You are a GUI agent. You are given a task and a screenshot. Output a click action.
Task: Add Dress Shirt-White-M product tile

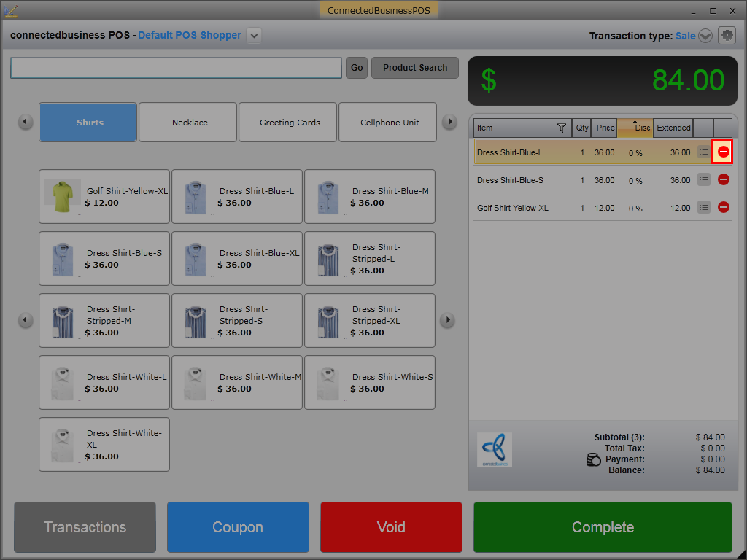point(237,382)
